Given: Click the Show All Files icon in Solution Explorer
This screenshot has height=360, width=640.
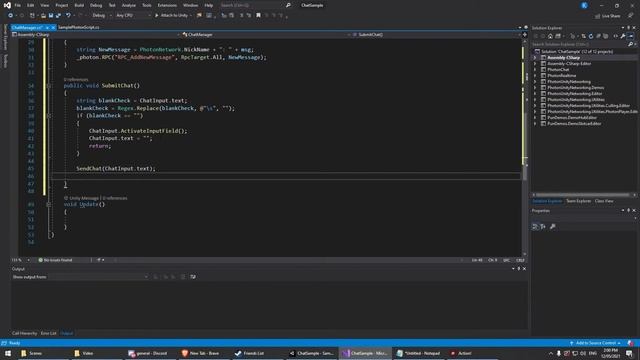Looking at the screenshot, I should (x=606, y=36).
